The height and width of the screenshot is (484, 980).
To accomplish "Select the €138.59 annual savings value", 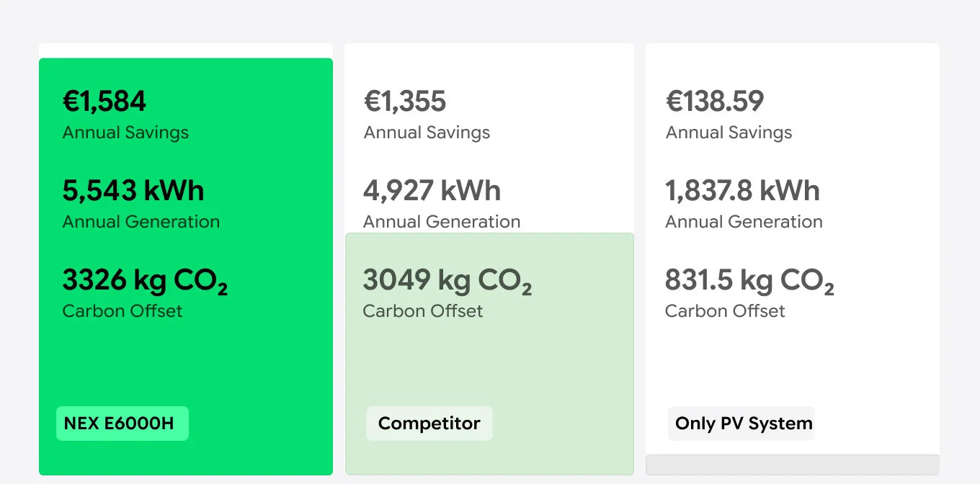I will [x=715, y=102].
